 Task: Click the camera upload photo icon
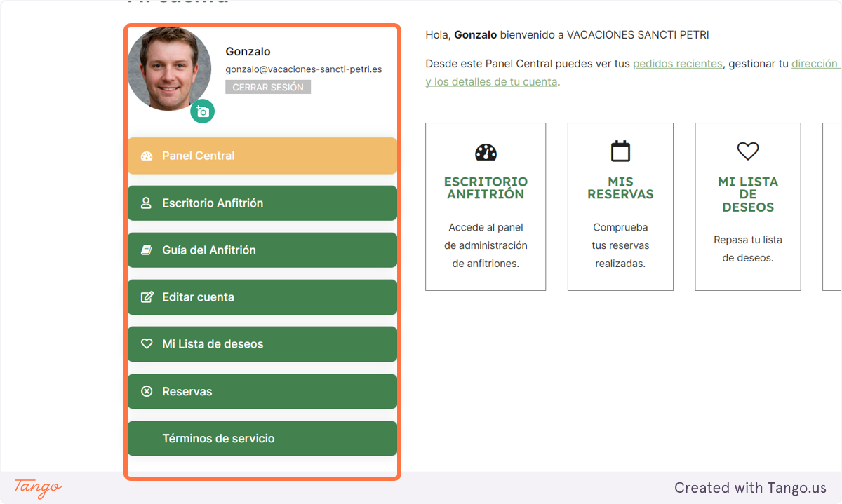tap(203, 111)
